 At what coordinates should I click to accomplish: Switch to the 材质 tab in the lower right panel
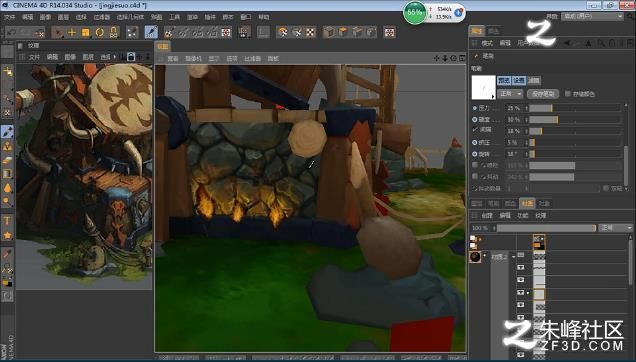coord(527,204)
